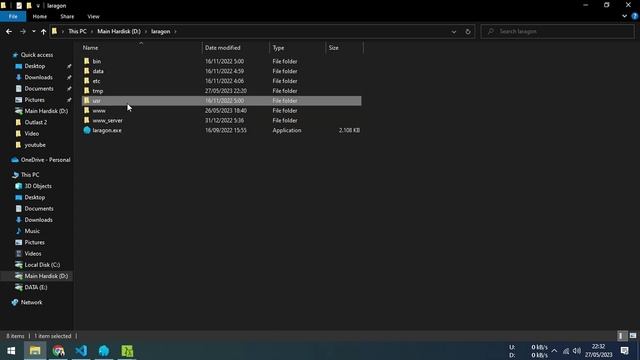The width and height of the screenshot is (640, 360).
Task: Switch to the View ribbon tab
Action: point(93,16)
